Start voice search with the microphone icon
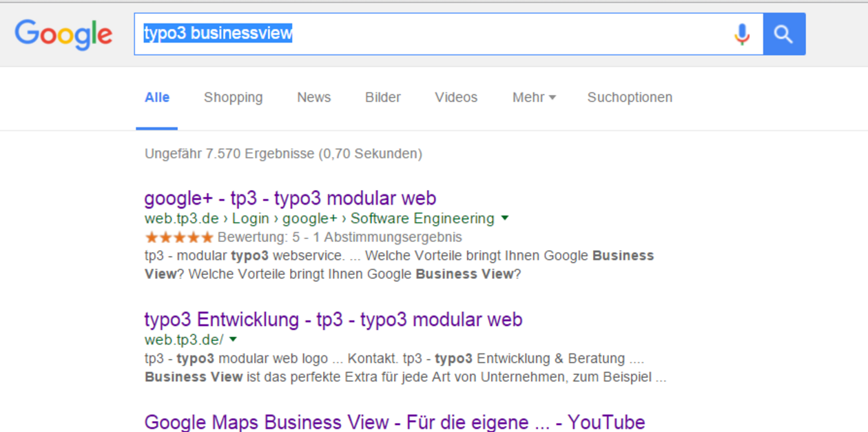 pyautogui.click(x=742, y=33)
